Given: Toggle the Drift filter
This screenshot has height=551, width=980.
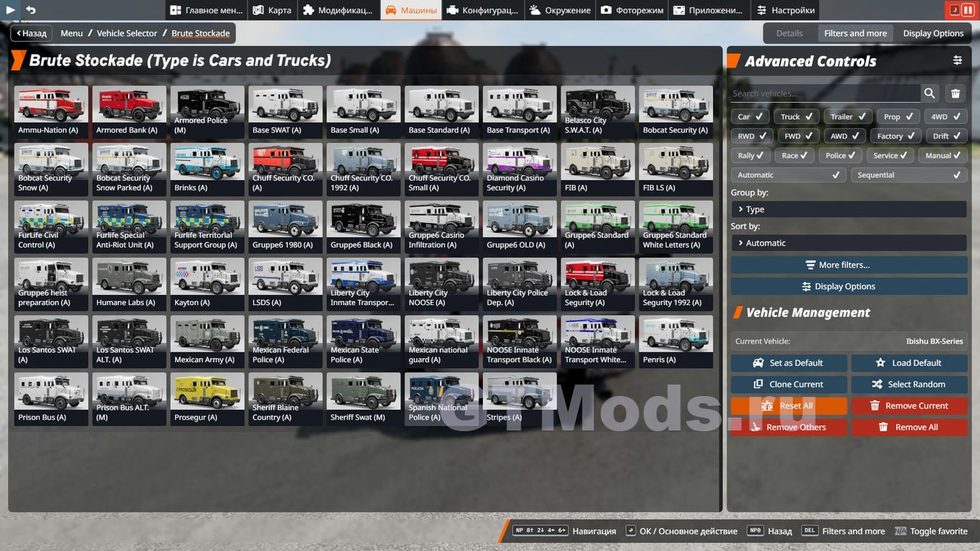Looking at the screenshot, I should (946, 136).
